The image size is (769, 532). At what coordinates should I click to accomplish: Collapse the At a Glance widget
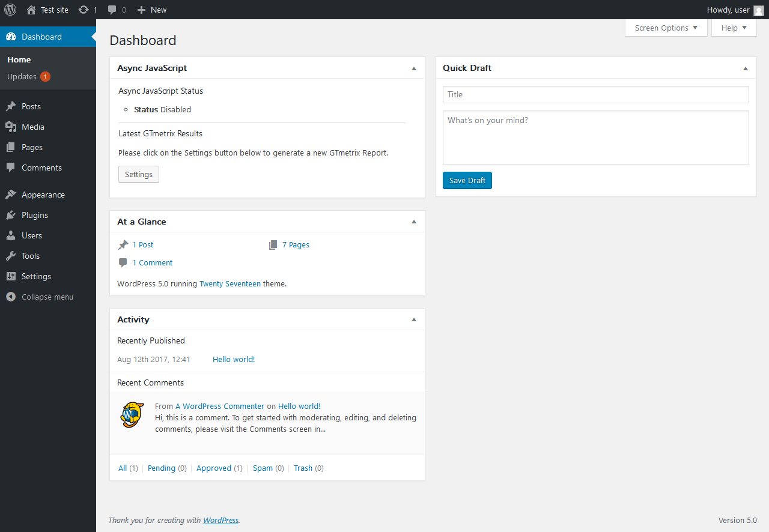[414, 222]
